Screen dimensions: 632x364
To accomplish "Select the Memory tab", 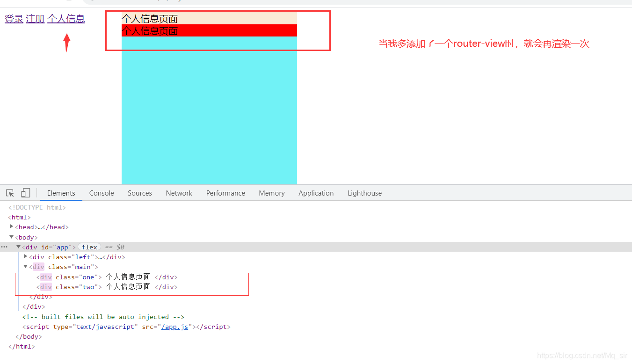I will [x=272, y=193].
